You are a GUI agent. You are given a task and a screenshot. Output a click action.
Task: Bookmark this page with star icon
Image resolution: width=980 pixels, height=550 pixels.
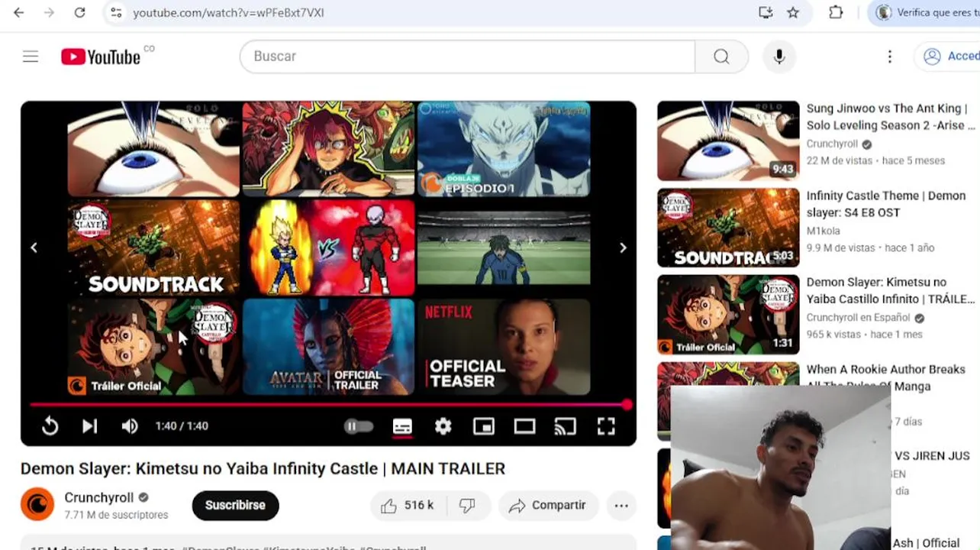tap(793, 12)
